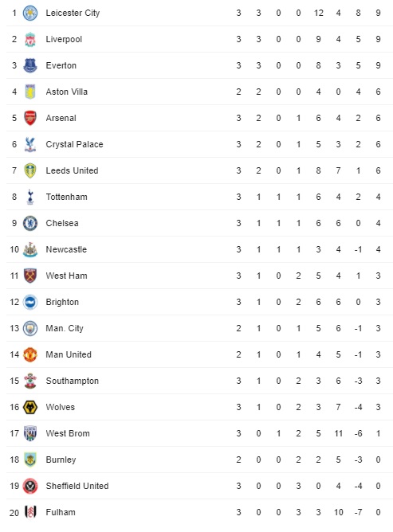Click the Wolves wolf-head logo
393x532 pixels.
[29, 407]
